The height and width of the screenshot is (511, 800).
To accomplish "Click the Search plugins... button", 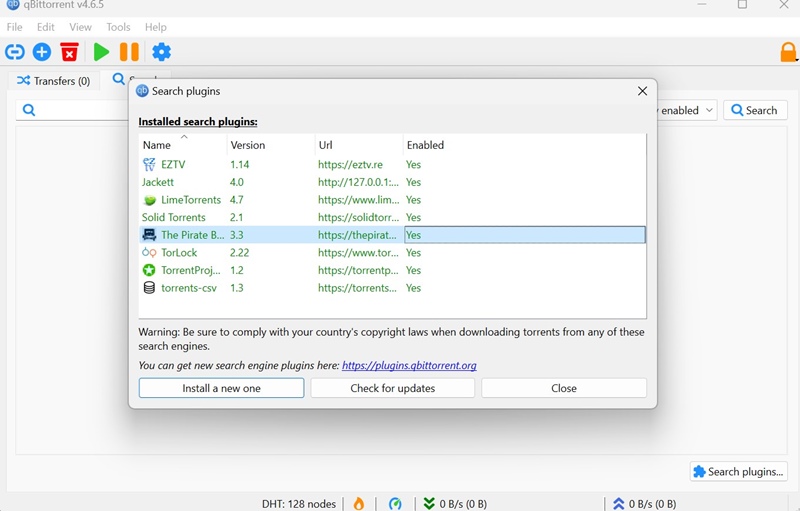I will tap(738, 472).
